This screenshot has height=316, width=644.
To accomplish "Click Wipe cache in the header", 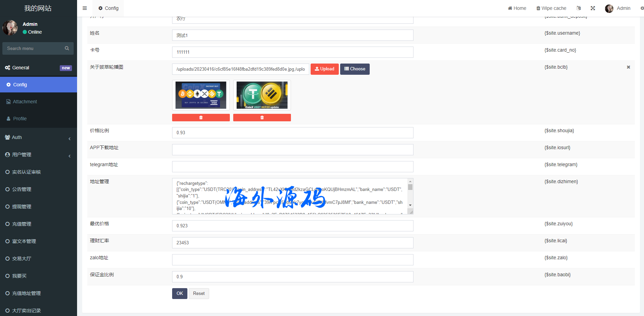I will tap(551, 8).
